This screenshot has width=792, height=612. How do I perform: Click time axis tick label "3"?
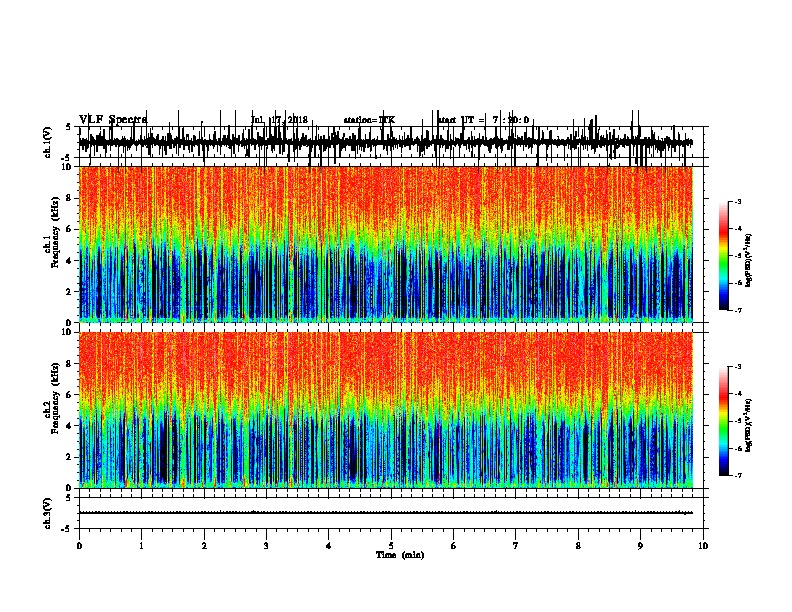(x=266, y=546)
